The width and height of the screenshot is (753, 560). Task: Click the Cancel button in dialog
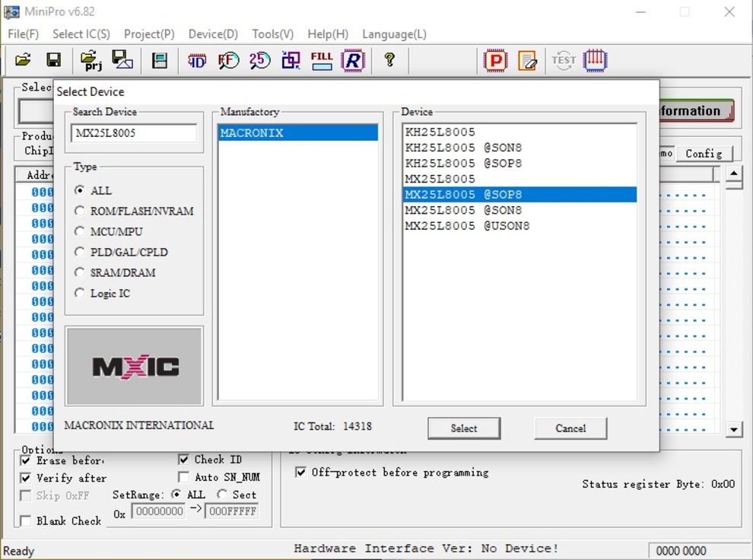[x=570, y=428]
